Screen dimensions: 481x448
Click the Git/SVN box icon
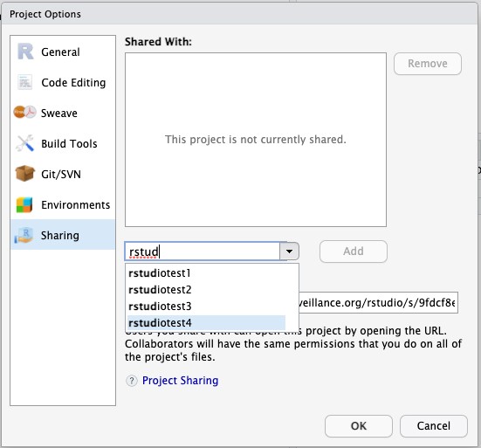(x=24, y=174)
